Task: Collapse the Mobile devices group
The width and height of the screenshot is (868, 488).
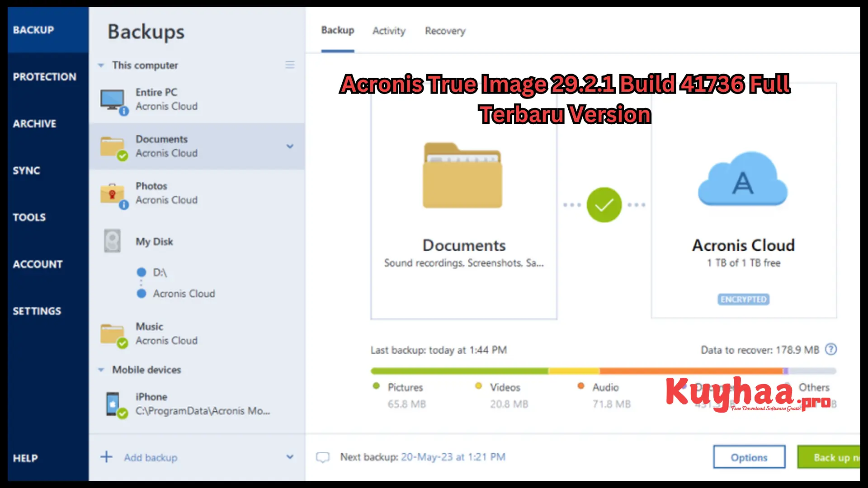Action: 101,370
